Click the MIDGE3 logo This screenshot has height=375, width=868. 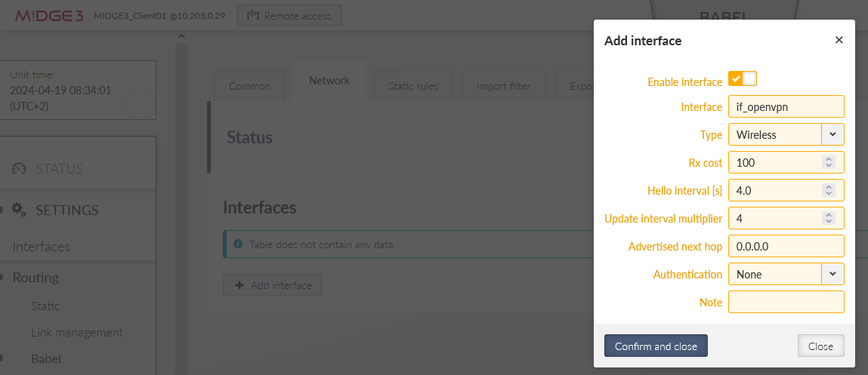(49, 15)
